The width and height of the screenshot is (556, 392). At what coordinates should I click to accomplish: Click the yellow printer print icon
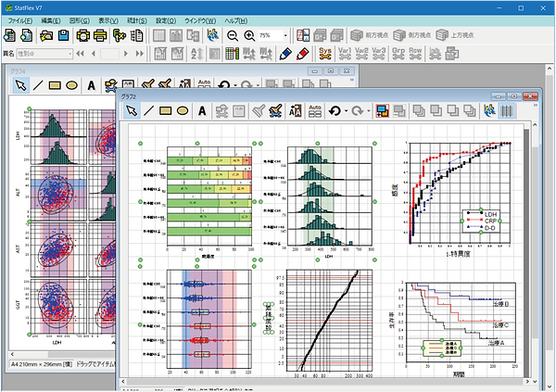[100, 35]
